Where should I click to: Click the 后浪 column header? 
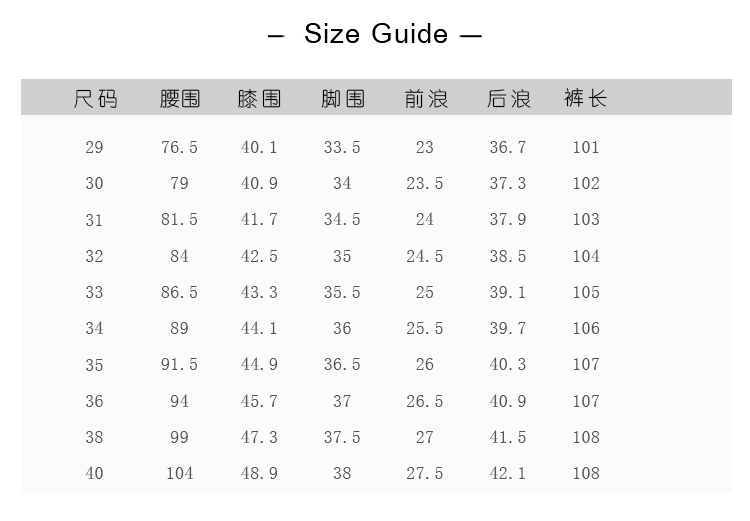pyautogui.click(x=508, y=99)
